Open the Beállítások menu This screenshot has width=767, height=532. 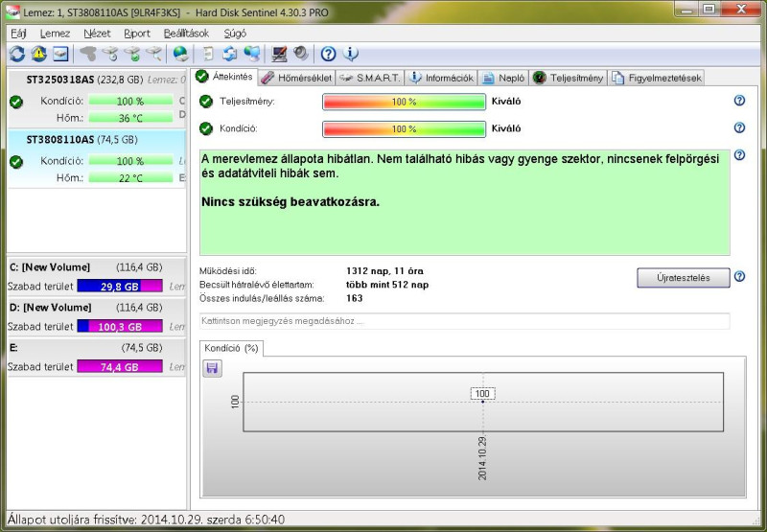point(186,34)
